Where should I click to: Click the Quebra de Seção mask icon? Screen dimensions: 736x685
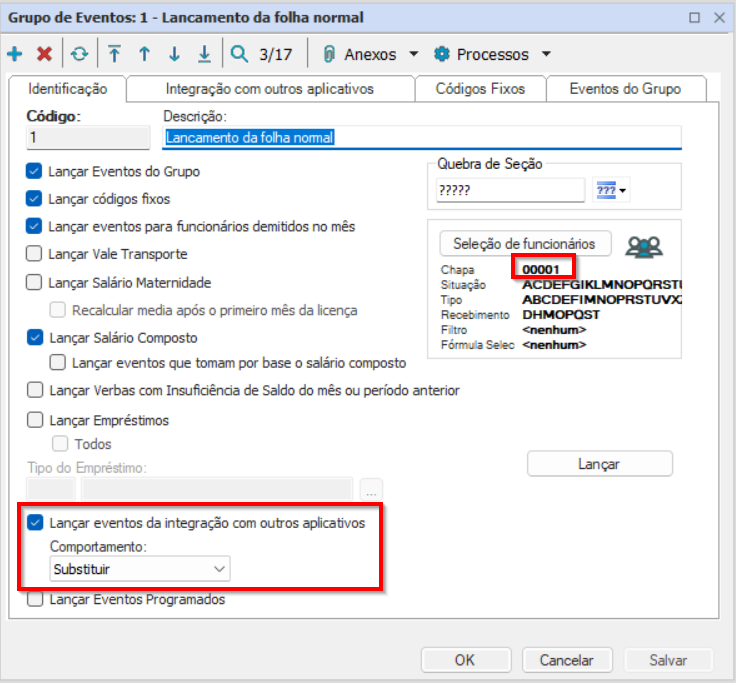click(606, 190)
